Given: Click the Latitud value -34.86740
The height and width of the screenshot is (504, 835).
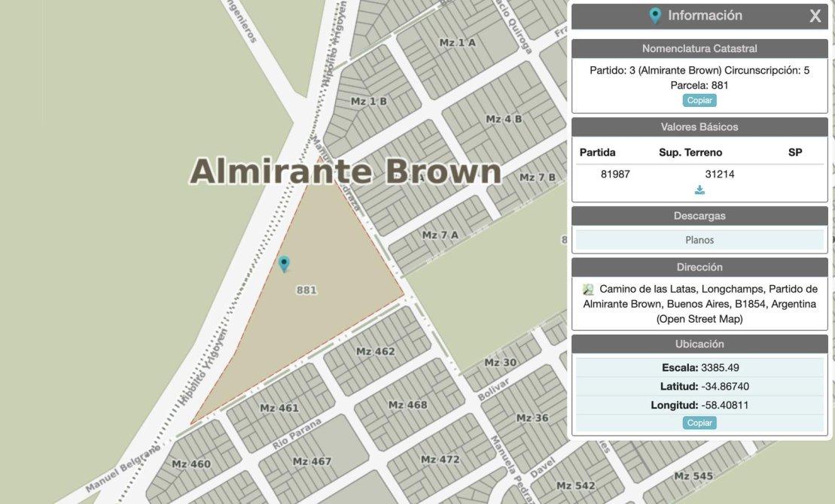Looking at the screenshot, I should point(724,387).
